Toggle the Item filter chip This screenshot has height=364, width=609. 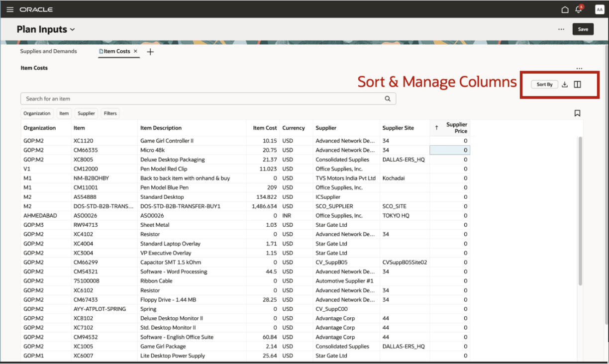click(x=64, y=113)
